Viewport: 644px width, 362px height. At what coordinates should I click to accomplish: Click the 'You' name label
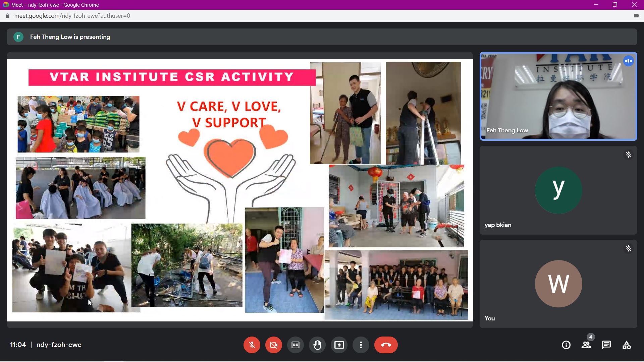tap(490, 318)
